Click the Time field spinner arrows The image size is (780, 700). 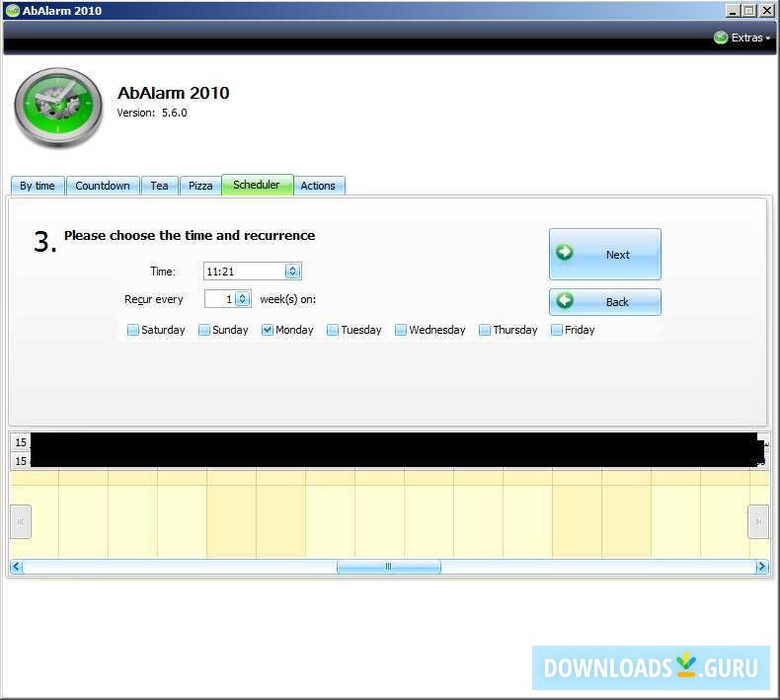pyautogui.click(x=292, y=272)
